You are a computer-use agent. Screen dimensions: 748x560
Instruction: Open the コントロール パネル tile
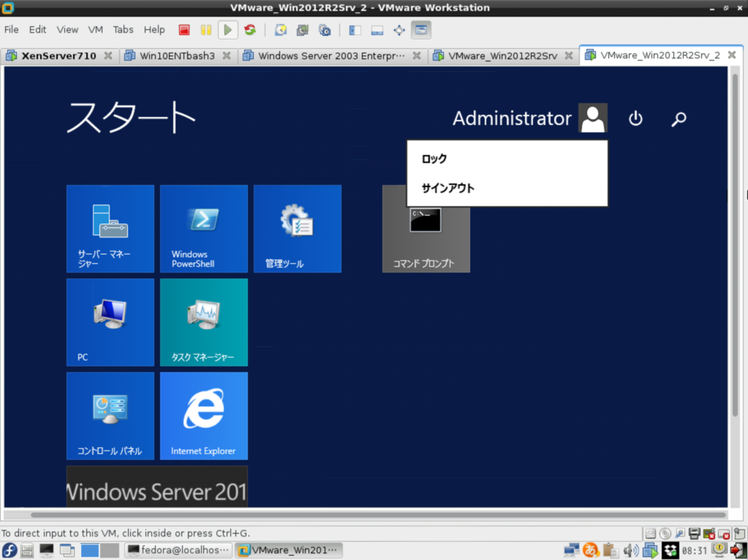tap(110, 416)
